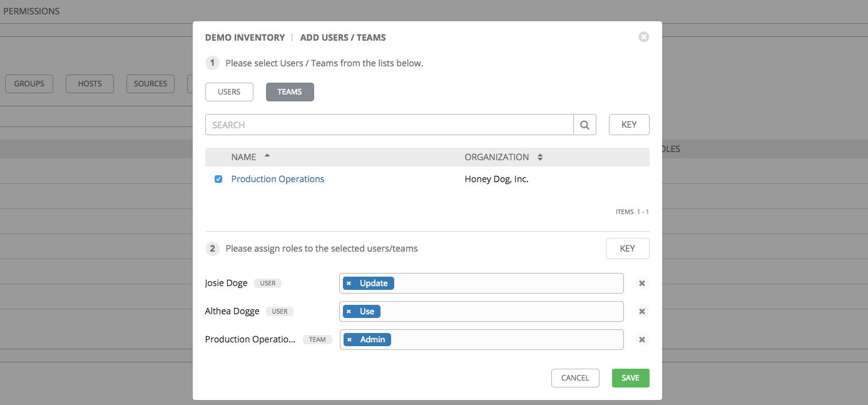Remove the Use role tag from Althea Dogge
The height and width of the screenshot is (405, 868).
349,312
